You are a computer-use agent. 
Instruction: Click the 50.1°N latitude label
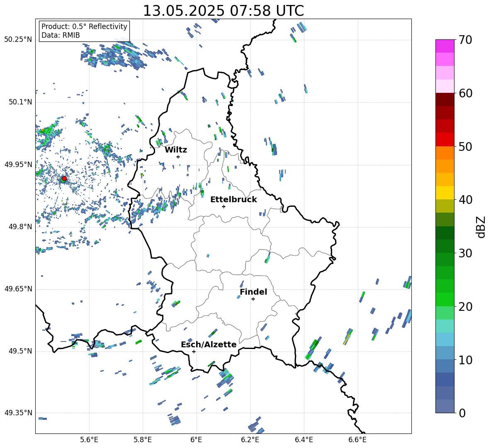(20, 102)
